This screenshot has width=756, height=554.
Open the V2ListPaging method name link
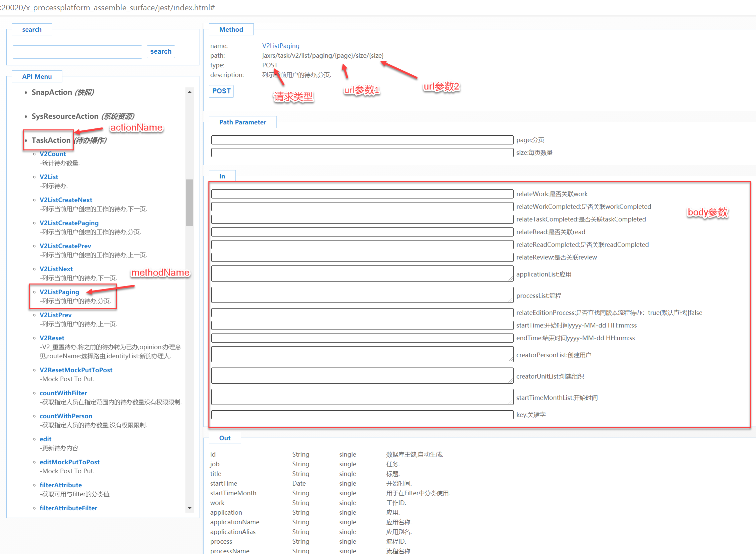tap(280, 46)
